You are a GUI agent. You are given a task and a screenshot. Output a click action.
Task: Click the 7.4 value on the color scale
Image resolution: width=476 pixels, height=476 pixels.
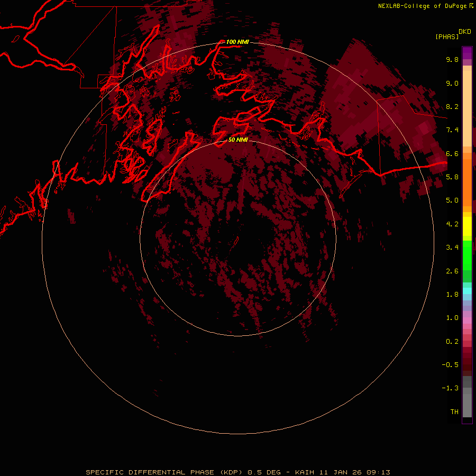pyautogui.click(x=452, y=130)
